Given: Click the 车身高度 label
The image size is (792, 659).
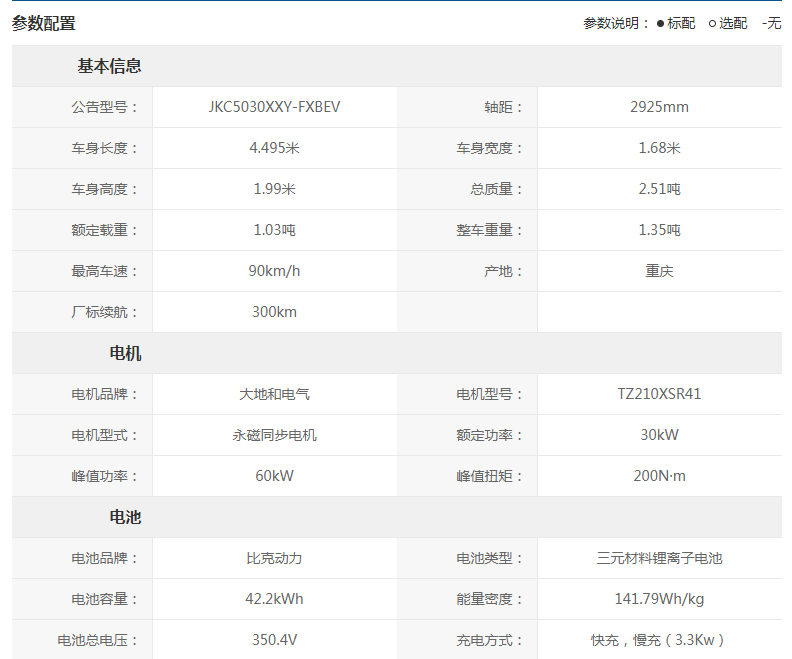Looking at the screenshot, I should coord(105,189).
